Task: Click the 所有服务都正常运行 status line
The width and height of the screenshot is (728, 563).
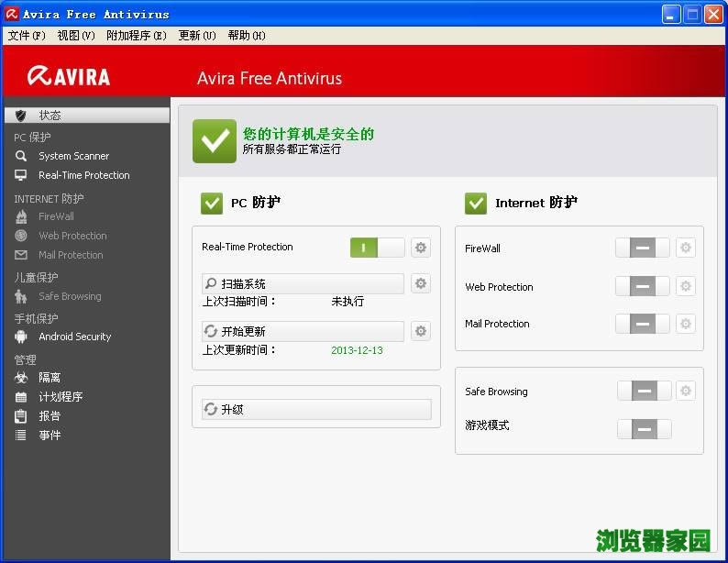Action: [x=292, y=149]
